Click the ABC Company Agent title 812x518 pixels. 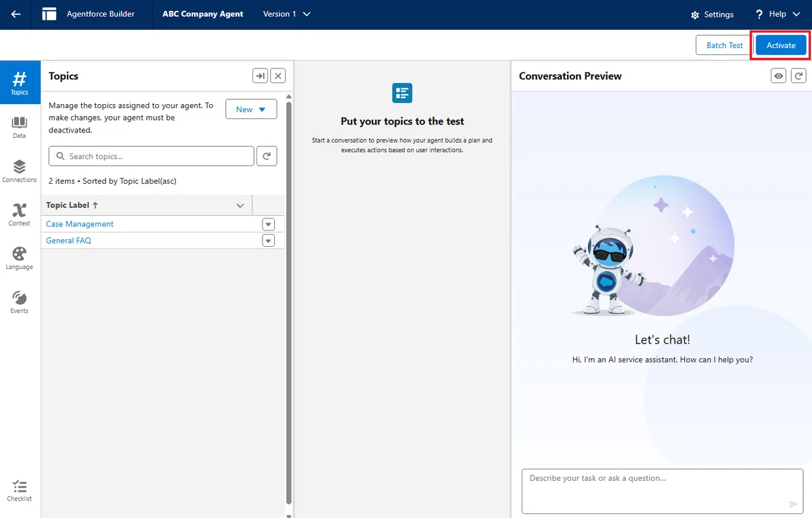click(203, 14)
